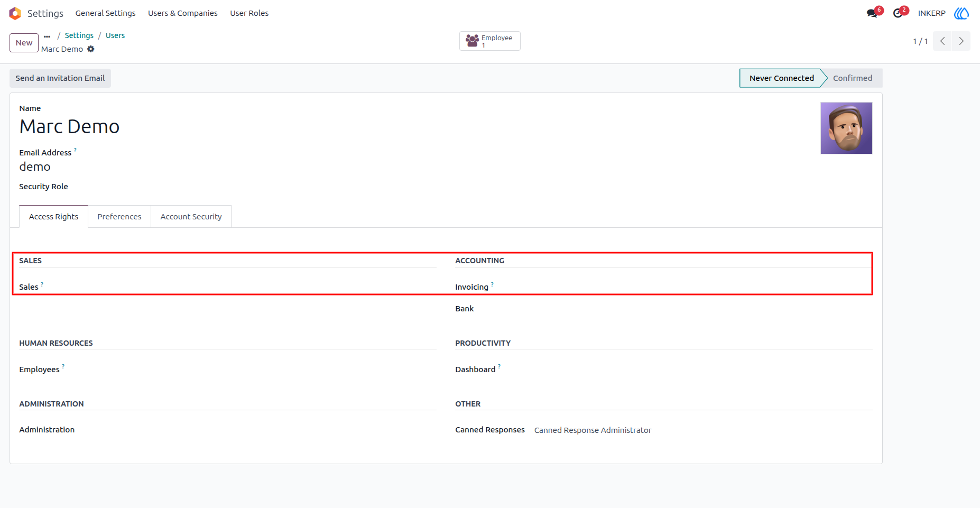
Task: Click the Settings app title
Action: point(45,13)
